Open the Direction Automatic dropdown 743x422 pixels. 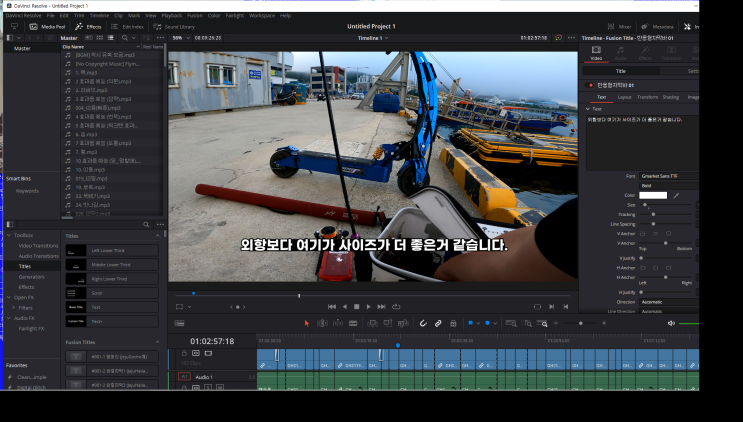coord(669,302)
